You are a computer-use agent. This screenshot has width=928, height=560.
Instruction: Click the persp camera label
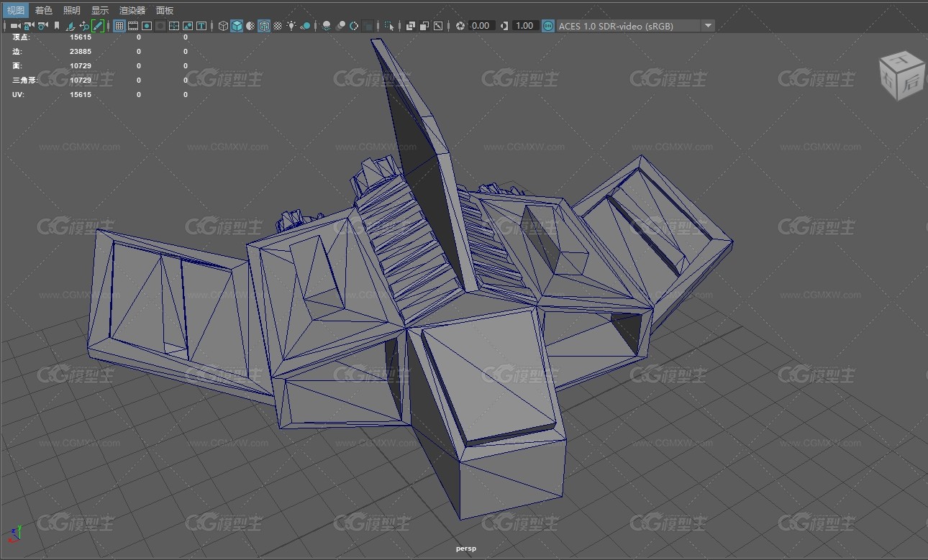click(x=466, y=548)
